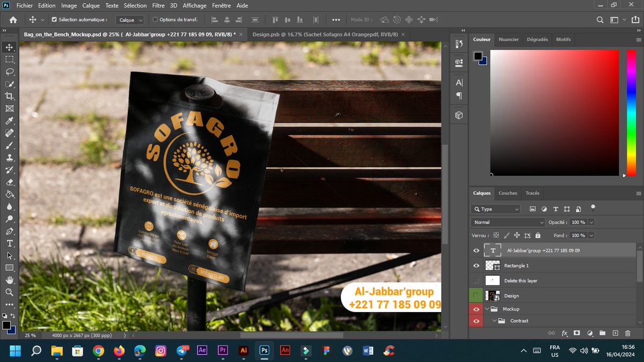Screen dimensions: 644x362
Task: Hide the Mockup group
Action: coord(476,309)
